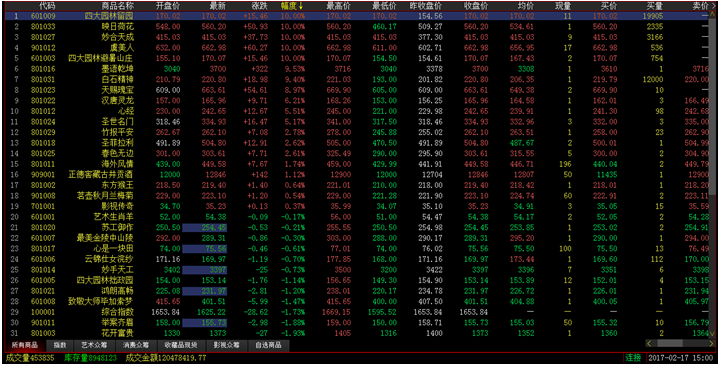Select the 综合指数 row

(357, 312)
